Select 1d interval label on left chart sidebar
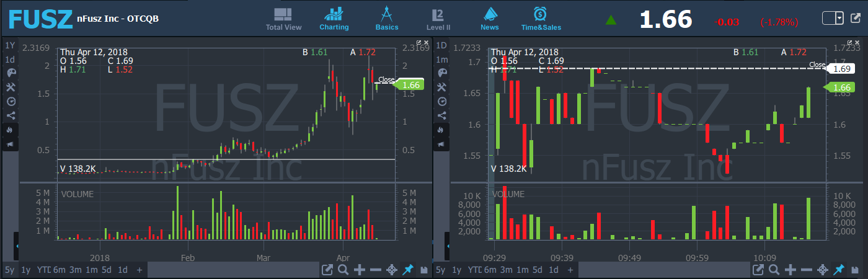The width and height of the screenshot is (868, 279). click(10, 60)
